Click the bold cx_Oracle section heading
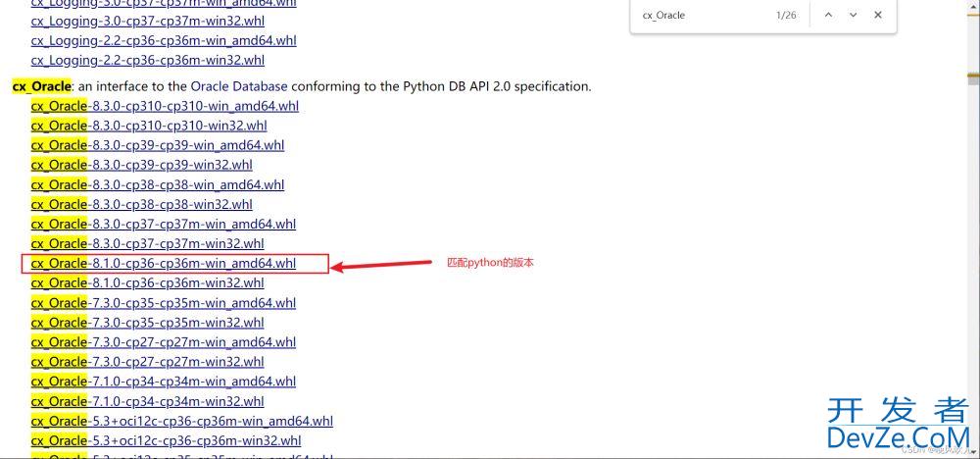This screenshot has width=980, height=459. [x=42, y=86]
